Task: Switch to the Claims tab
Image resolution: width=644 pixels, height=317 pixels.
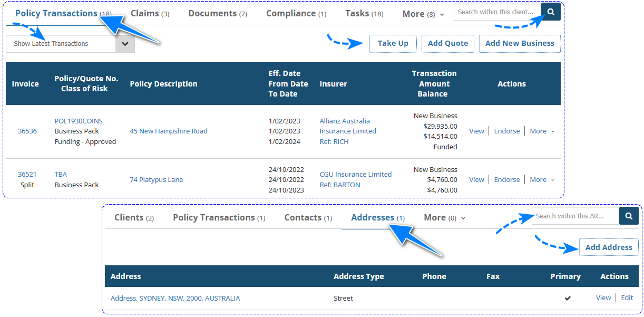Action: [x=150, y=14]
